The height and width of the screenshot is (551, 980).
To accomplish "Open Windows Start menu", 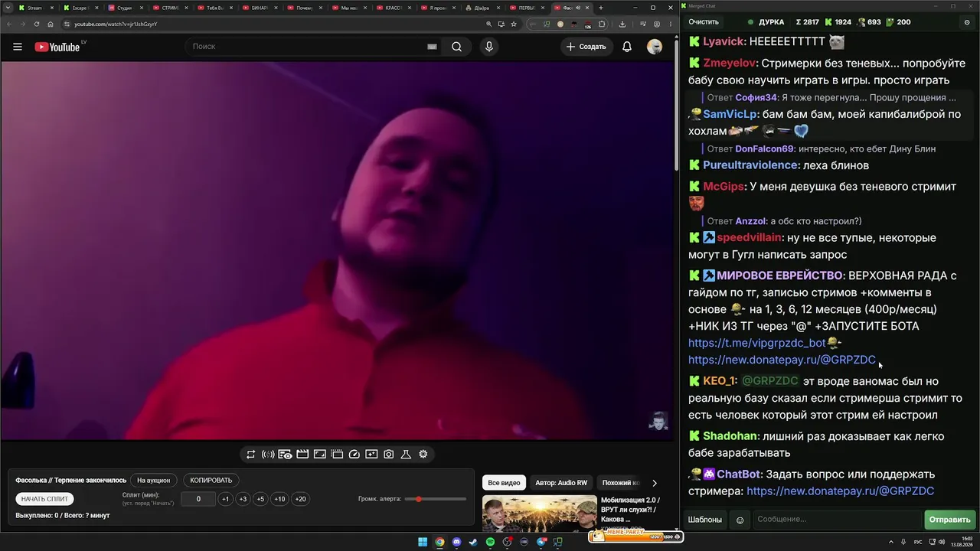I will [423, 542].
